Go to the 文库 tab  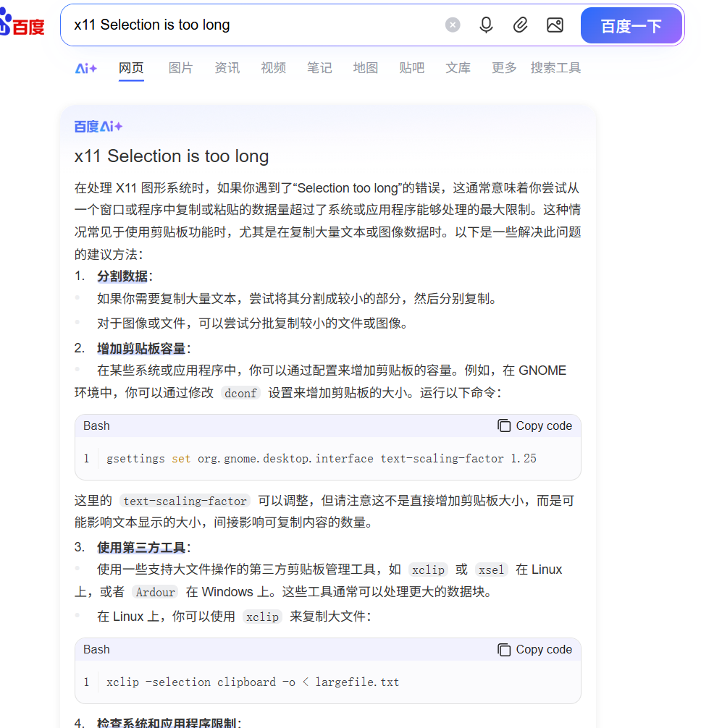(x=458, y=68)
